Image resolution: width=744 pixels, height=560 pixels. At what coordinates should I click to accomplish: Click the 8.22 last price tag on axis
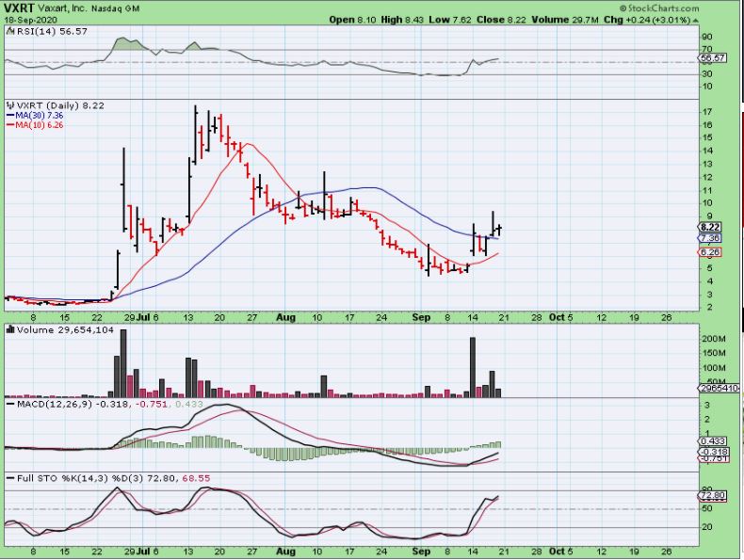coord(710,228)
